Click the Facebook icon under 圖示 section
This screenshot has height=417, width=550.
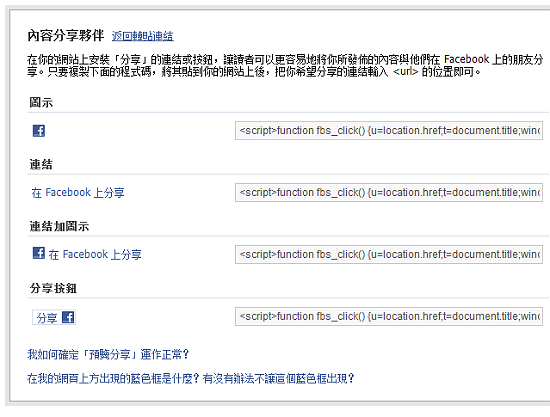pyautogui.click(x=39, y=130)
